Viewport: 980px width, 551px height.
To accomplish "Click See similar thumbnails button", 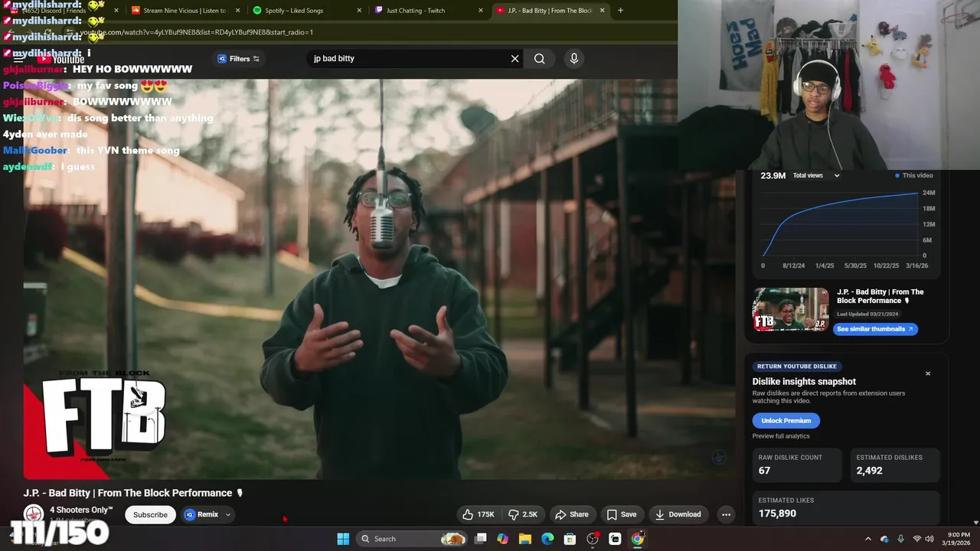I will click(874, 329).
